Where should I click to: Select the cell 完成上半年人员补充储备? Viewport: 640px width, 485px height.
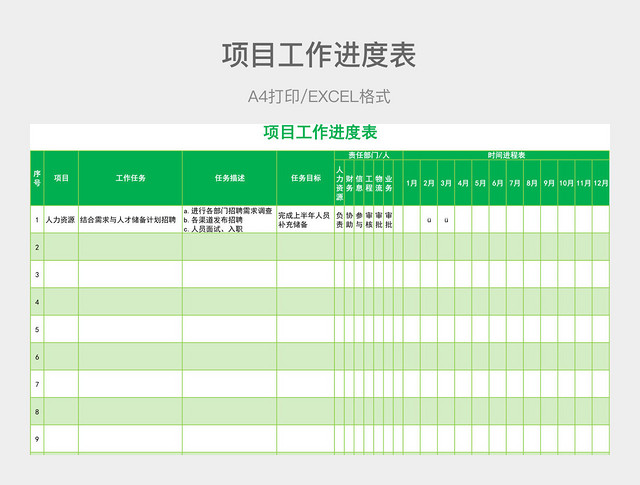306,220
